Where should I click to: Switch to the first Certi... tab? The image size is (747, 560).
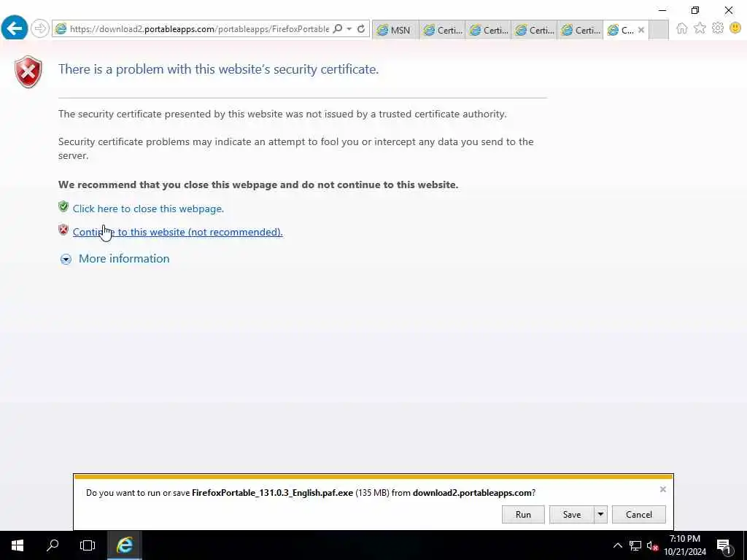[442, 30]
